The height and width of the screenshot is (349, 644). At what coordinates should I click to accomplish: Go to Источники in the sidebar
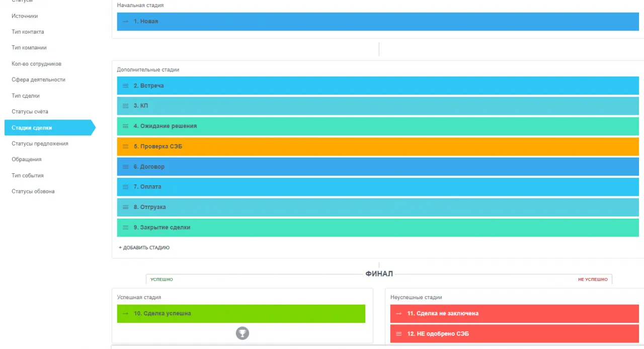pyautogui.click(x=25, y=16)
